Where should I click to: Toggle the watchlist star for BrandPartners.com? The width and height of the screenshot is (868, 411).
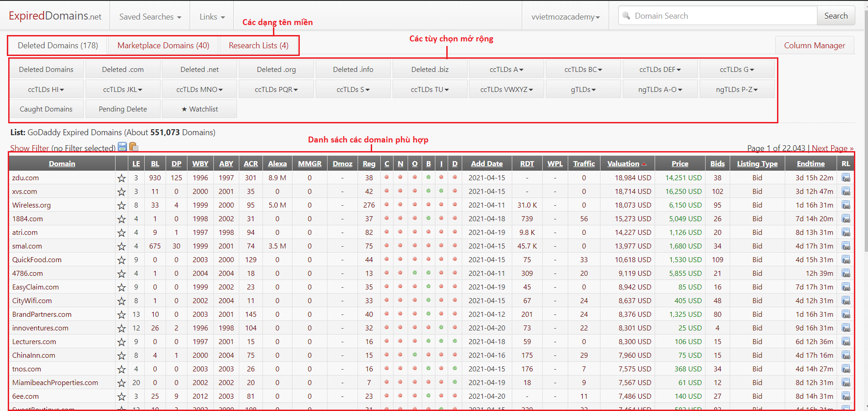tap(121, 315)
